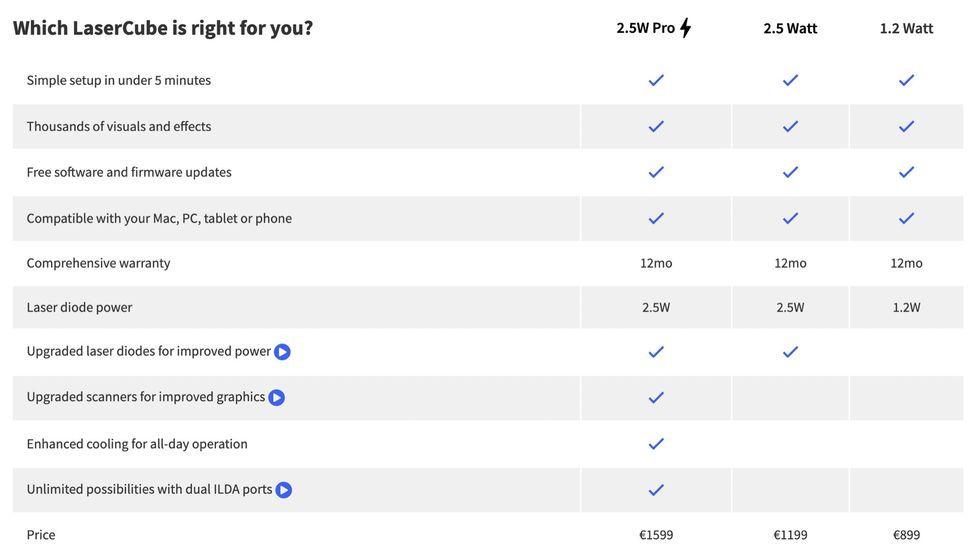This screenshot has height=557, width=980.
Task: Select the 2.5W Pro column header
Action: pyautogui.click(x=645, y=28)
